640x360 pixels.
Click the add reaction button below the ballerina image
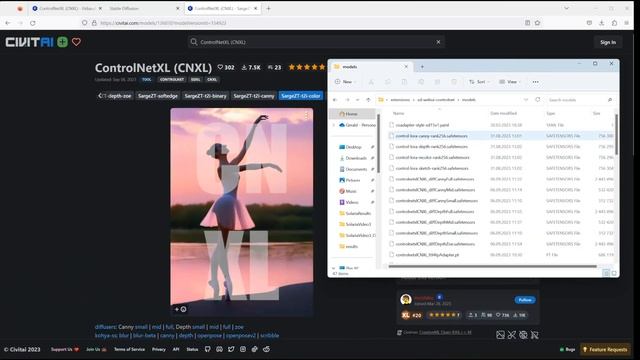pyautogui.click(x=180, y=309)
